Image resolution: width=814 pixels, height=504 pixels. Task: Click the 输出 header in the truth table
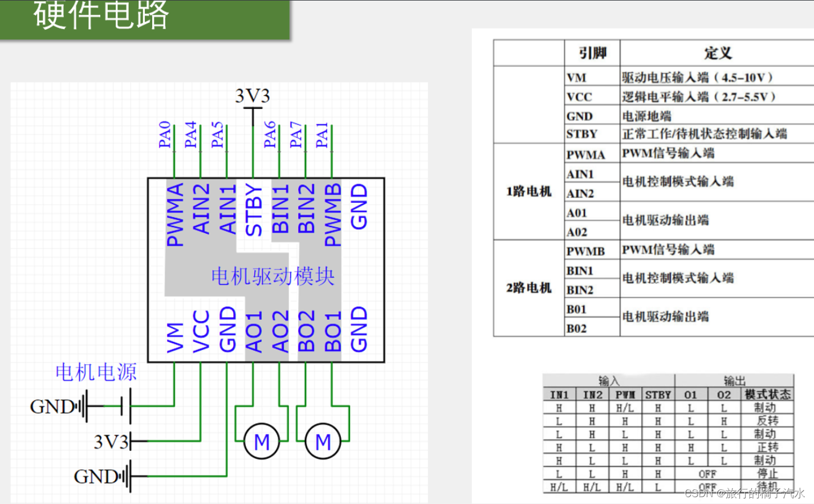pyautogui.click(x=734, y=380)
